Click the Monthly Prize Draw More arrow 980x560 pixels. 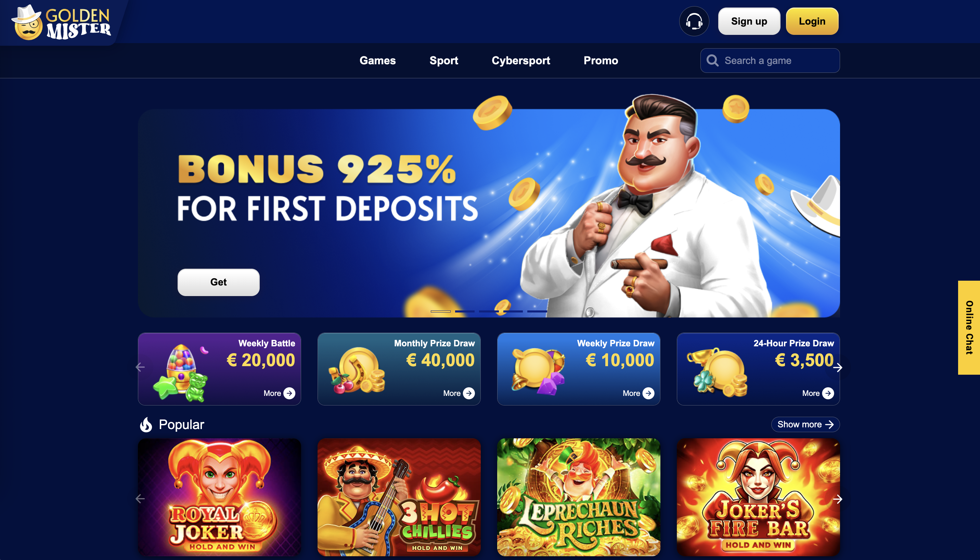coord(469,393)
